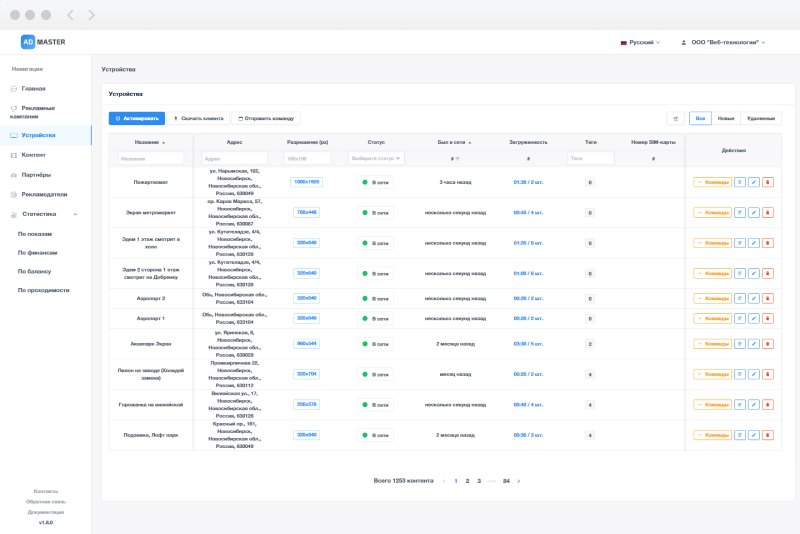This screenshot has width=800, height=534.
Task: Open Партнёры section in sidebar
Action: [x=36, y=175]
